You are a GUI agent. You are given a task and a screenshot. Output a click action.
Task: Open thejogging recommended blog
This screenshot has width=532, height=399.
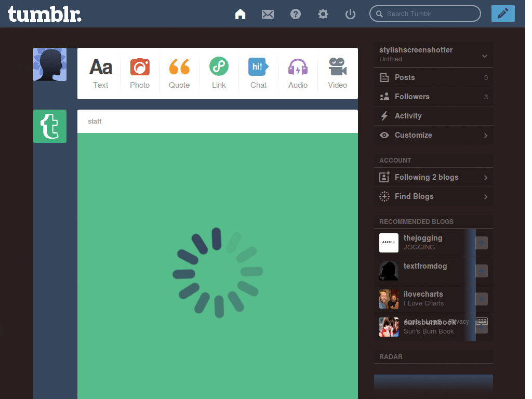point(423,238)
